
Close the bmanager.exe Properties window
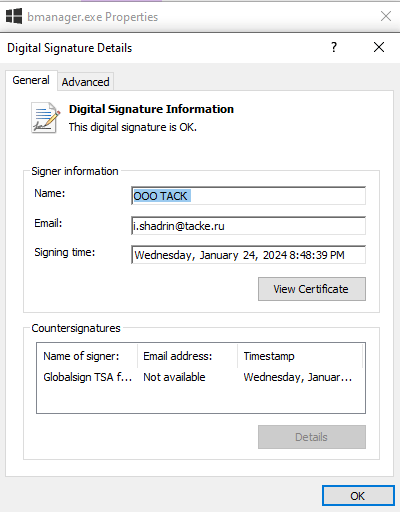(386, 16)
